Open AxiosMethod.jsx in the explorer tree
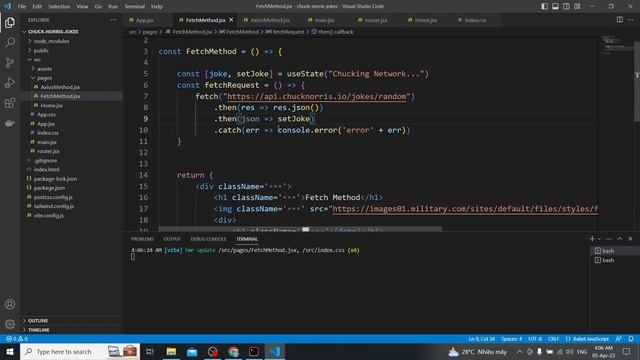The width and height of the screenshot is (640, 360). 60,87
